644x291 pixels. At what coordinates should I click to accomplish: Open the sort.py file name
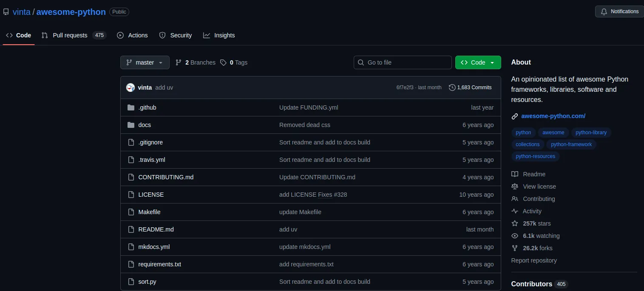coord(148,282)
